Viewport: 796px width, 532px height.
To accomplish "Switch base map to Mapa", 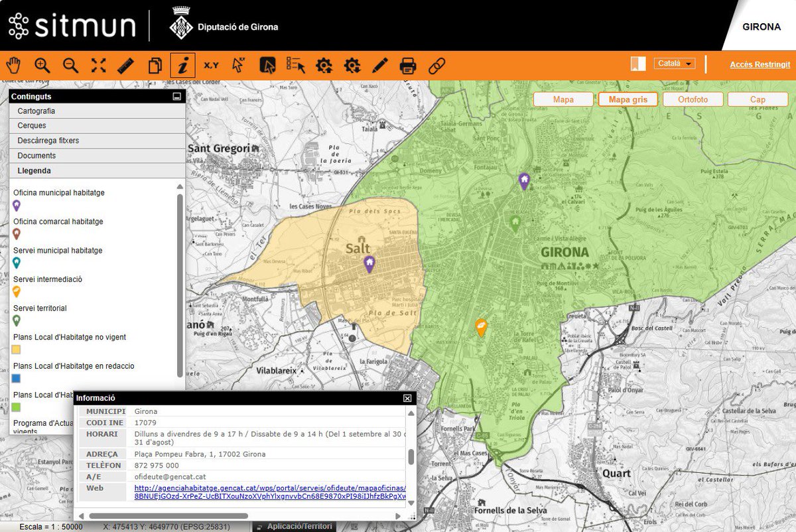I will 563,100.
